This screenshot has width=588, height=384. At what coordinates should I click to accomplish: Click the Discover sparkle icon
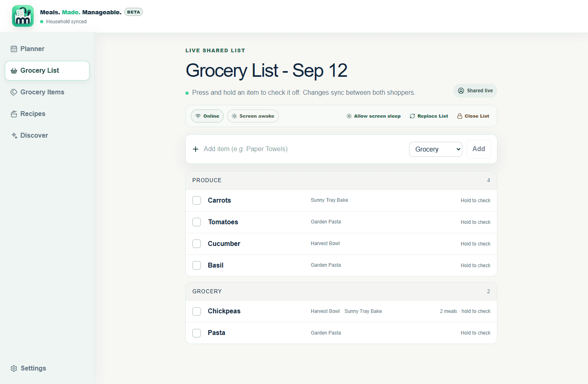(x=14, y=136)
